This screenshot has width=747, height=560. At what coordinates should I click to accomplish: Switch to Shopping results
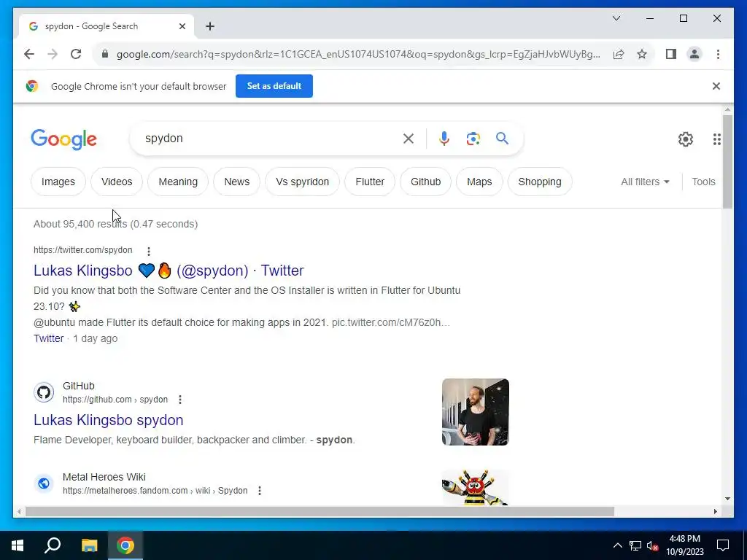tap(540, 182)
